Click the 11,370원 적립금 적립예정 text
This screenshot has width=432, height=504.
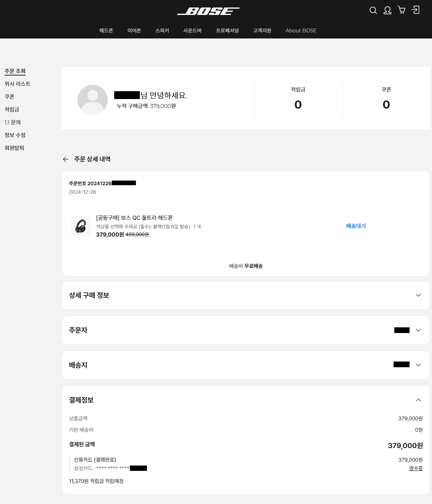(x=96, y=481)
